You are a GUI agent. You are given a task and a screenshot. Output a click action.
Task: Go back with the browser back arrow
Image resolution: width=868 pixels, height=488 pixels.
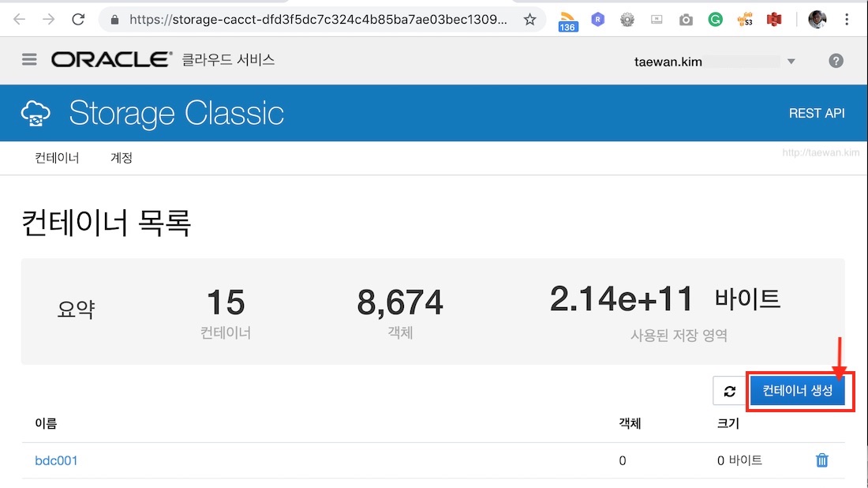click(x=20, y=20)
